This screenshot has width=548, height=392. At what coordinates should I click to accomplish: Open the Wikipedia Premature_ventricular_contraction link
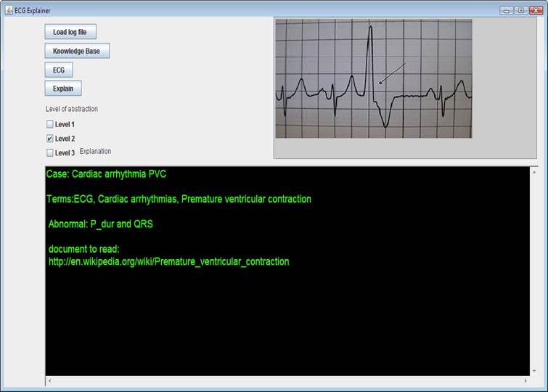tap(169, 261)
